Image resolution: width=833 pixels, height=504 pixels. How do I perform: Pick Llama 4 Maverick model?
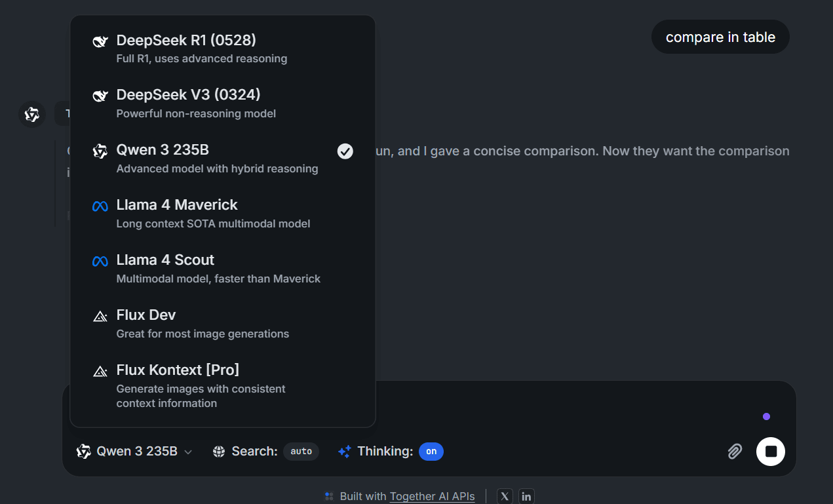point(222,214)
